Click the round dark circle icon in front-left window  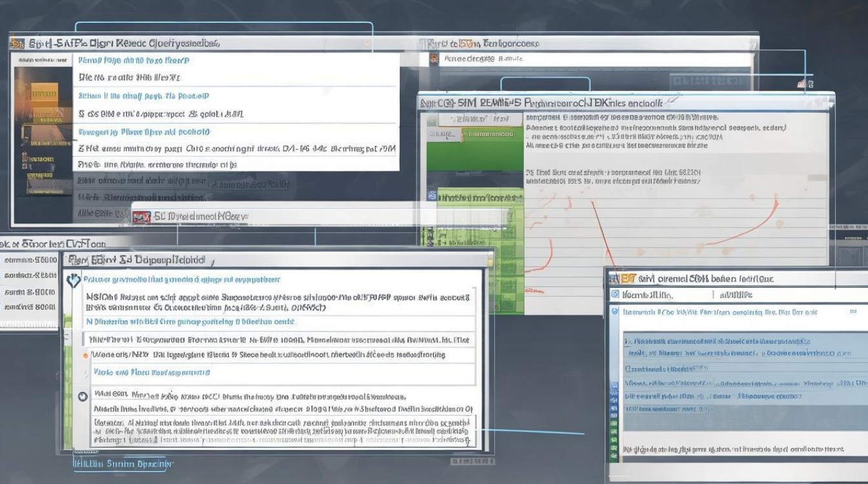83,396
